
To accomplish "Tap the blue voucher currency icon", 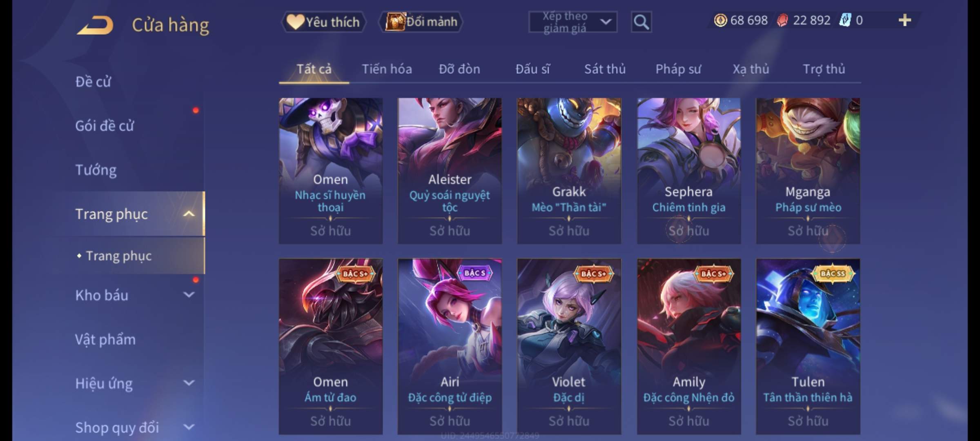I will tap(844, 20).
